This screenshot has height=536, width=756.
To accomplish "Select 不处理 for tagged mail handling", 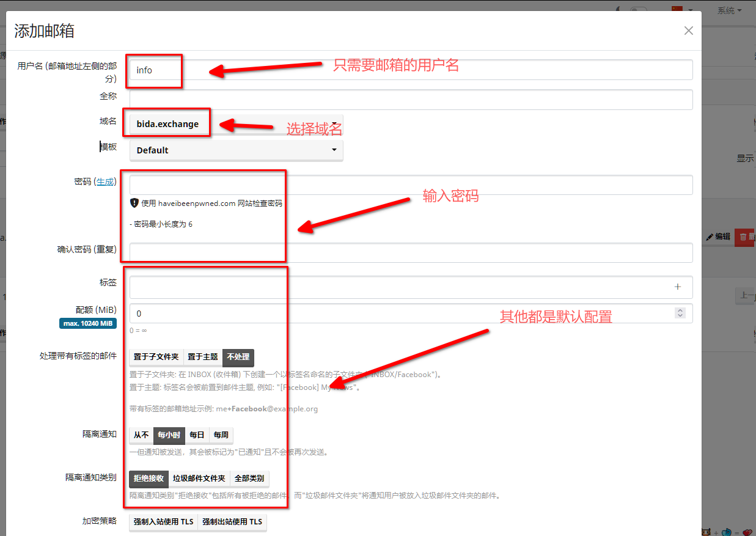I will 238,357.
